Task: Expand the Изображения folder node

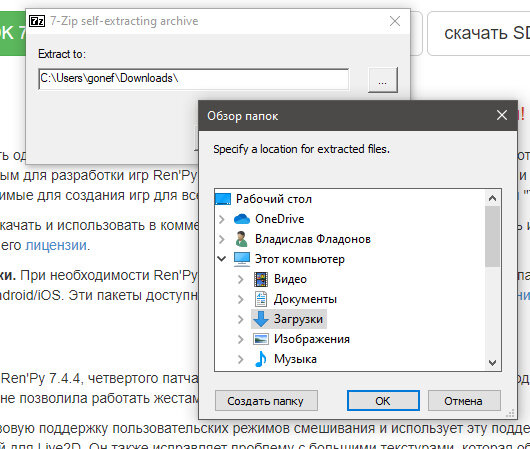Action: pos(241,339)
